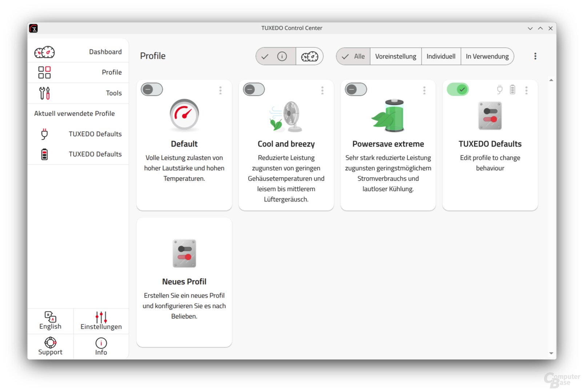Screen dimensions: 584x392
Task: Switch language with the English translate icon
Action: tap(50, 317)
